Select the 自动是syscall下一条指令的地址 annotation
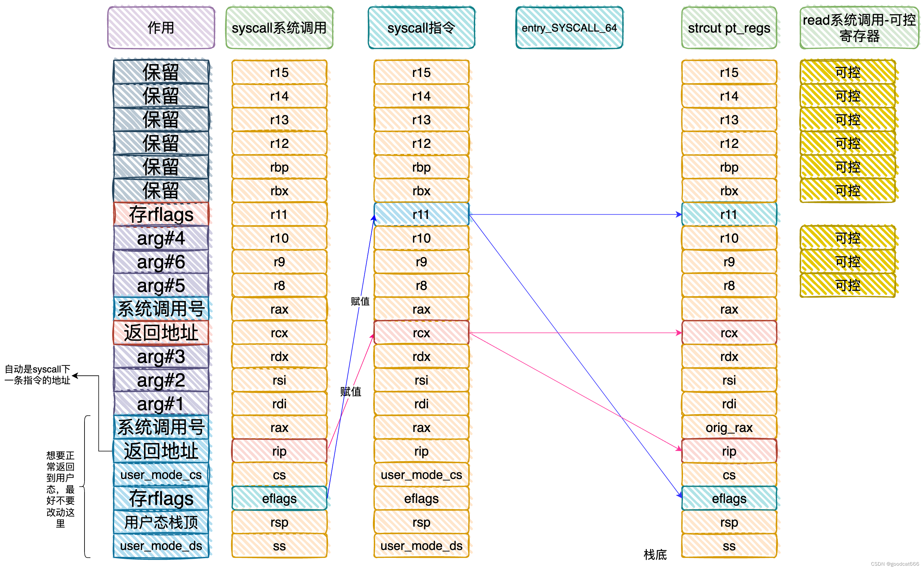This screenshot has width=924, height=570. tap(37, 374)
